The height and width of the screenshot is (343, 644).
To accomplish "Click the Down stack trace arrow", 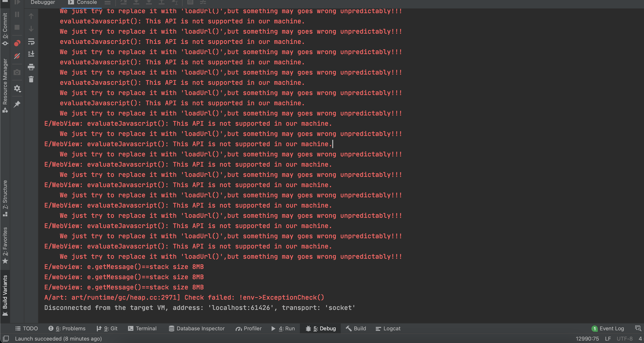I will pos(31,29).
